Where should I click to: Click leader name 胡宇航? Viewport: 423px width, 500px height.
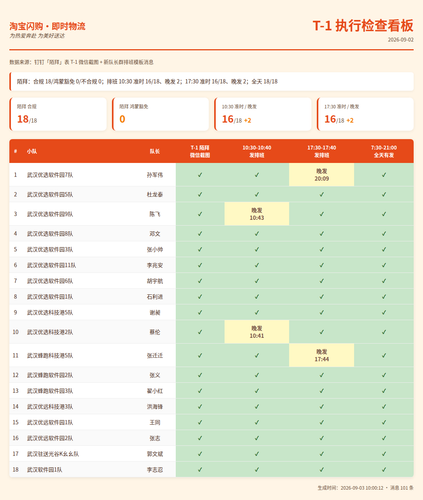pos(155,281)
